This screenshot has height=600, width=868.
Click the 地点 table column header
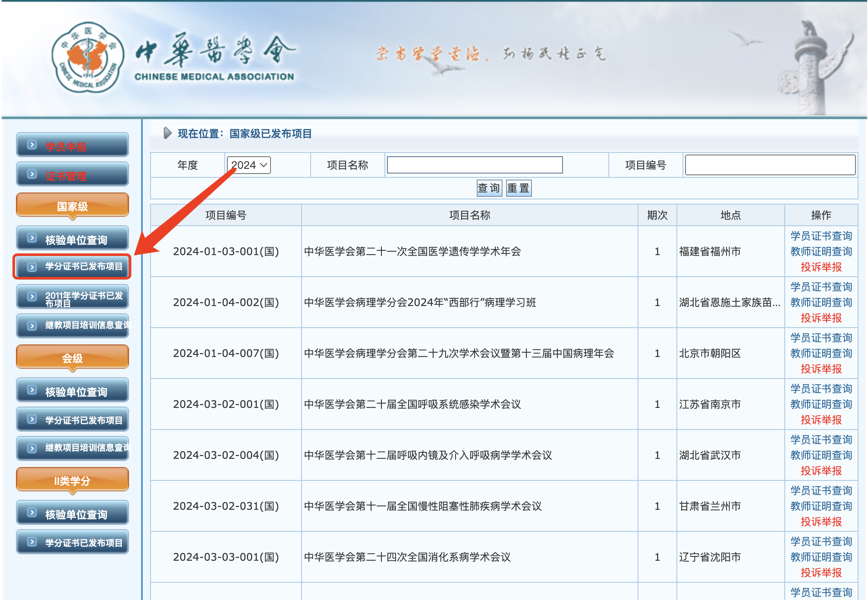(730, 215)
